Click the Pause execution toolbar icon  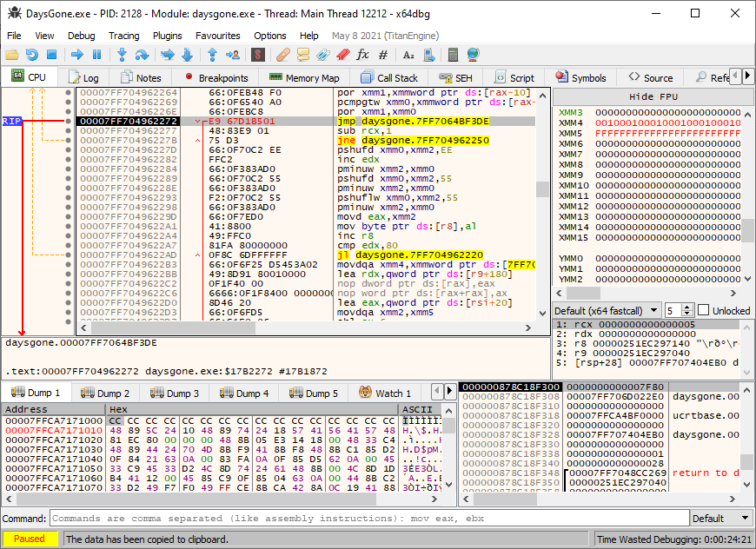(97, 55)
